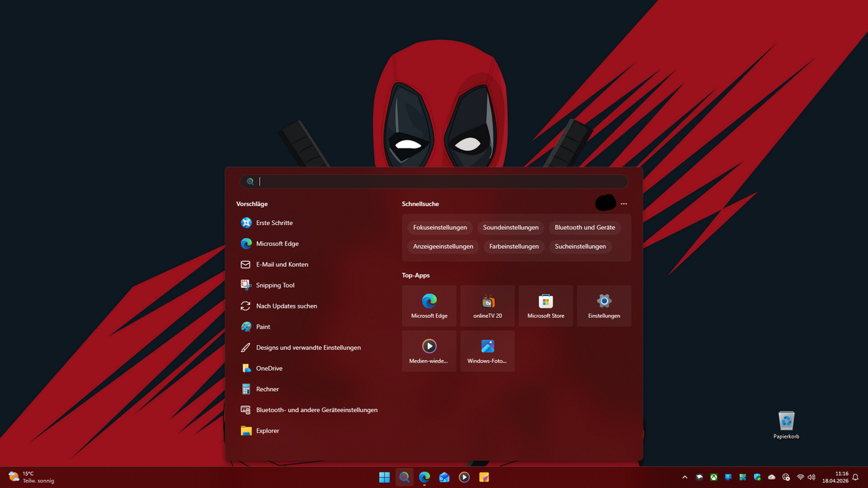Click the Xbox icon in system tray
Viewport: 868px width, 488px height.
click(x=714, y=477)
